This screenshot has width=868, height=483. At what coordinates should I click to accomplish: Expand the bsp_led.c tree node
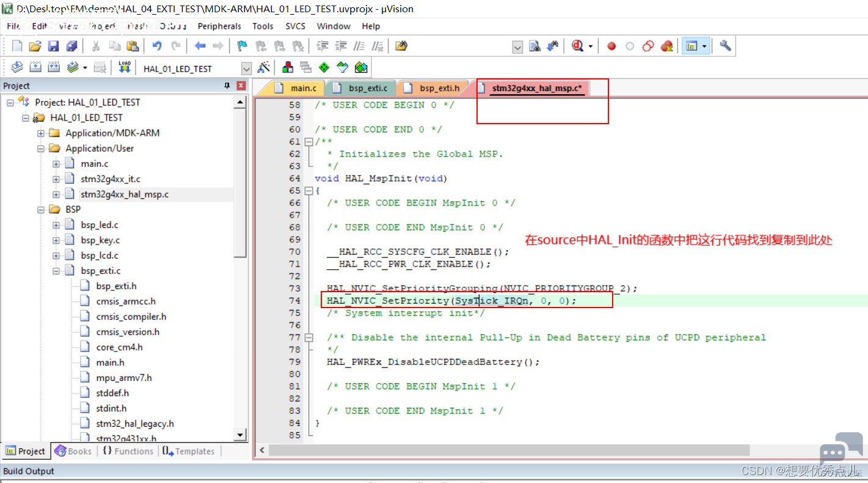coord(56,225)
